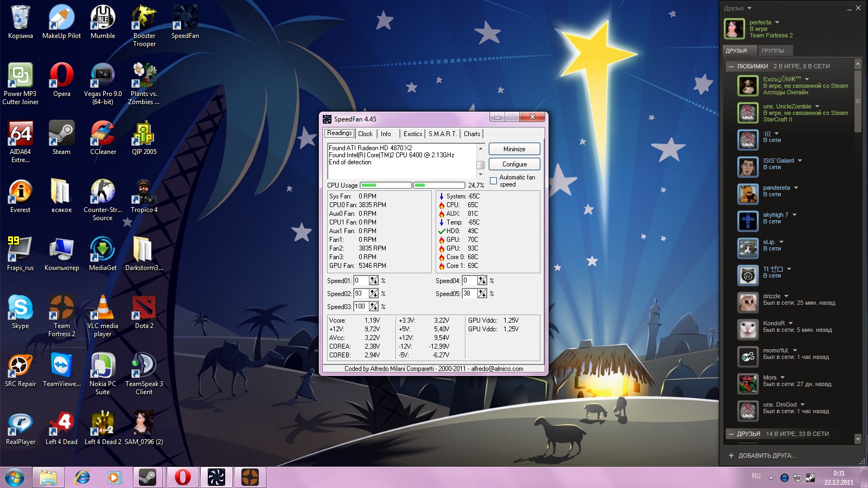
Task: Open the Clock tab in SpeedFan
Action: 365,134
